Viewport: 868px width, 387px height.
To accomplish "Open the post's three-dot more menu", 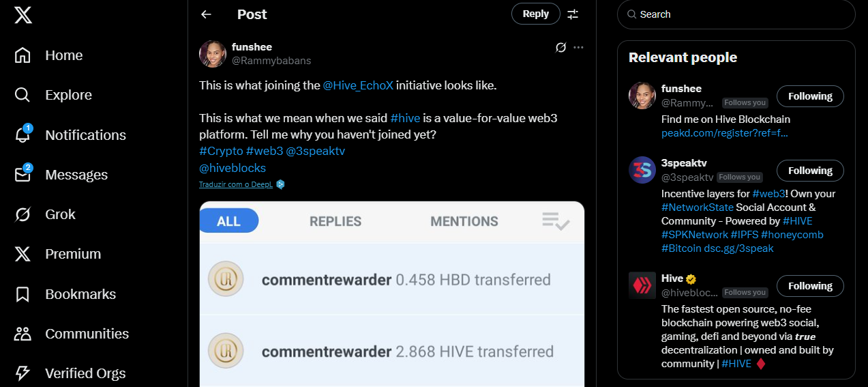I will (x=578, y=47).
